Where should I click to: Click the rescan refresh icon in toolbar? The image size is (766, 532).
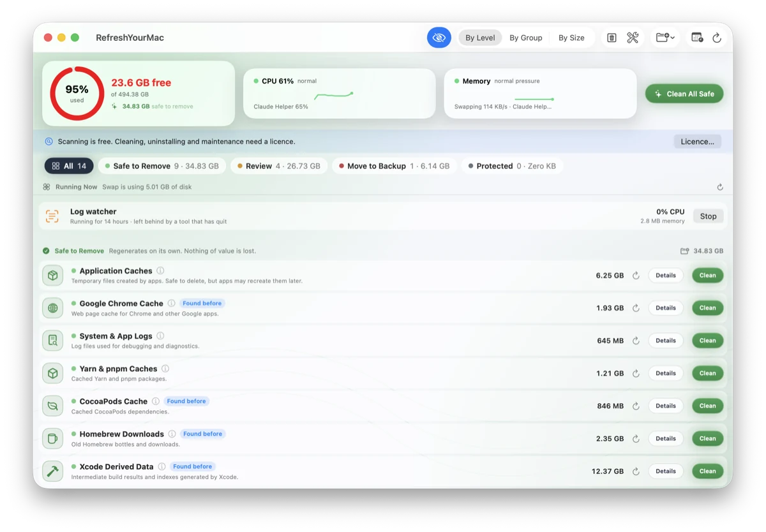[x=717, y=38]
